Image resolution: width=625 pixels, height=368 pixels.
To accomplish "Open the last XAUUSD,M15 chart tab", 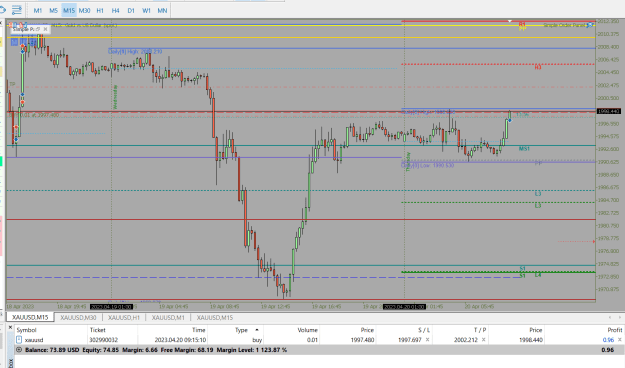I will click(x=215, y=317).
